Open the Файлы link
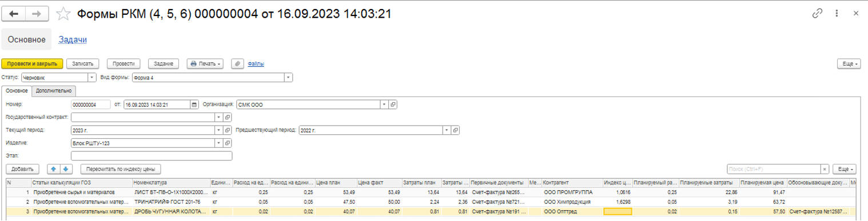 pyautogui.click(x=256, y=64)
